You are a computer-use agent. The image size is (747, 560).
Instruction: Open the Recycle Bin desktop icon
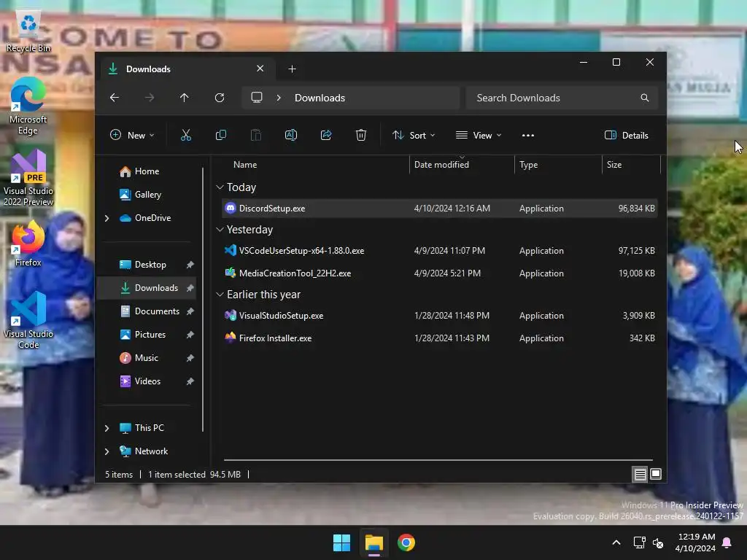pos(28,32)
